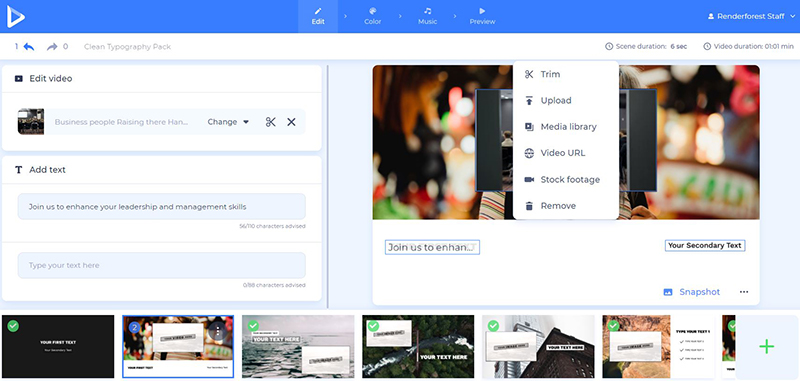Click the Add text panel header
The image size is (800, 381).
pos(162,170)
